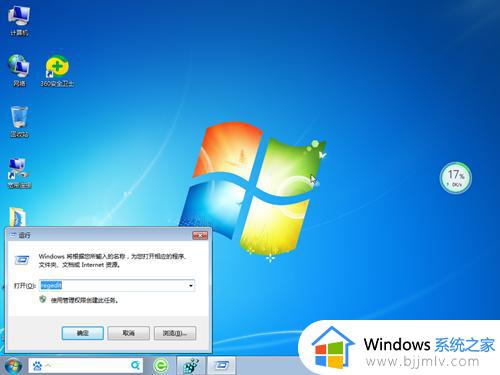Click the magnifier icon in taskbar search box
The height and width of the screenshot is (375, 500).
tap(135, 365)
